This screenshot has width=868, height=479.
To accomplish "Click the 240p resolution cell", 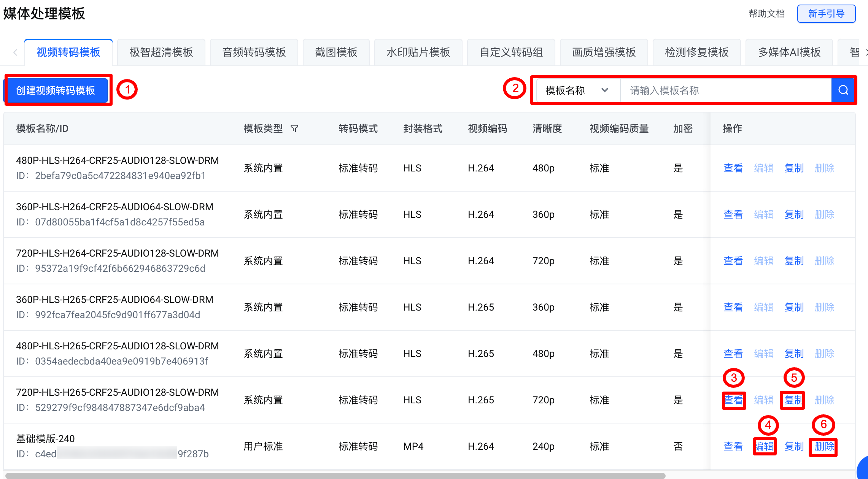I will pyautogui.click(x=543, y=446).
